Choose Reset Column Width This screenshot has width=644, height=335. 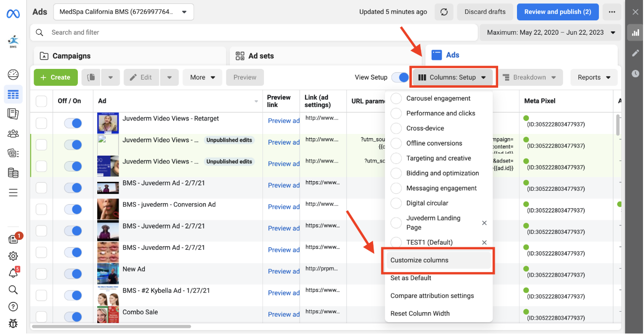coord(439,314)
